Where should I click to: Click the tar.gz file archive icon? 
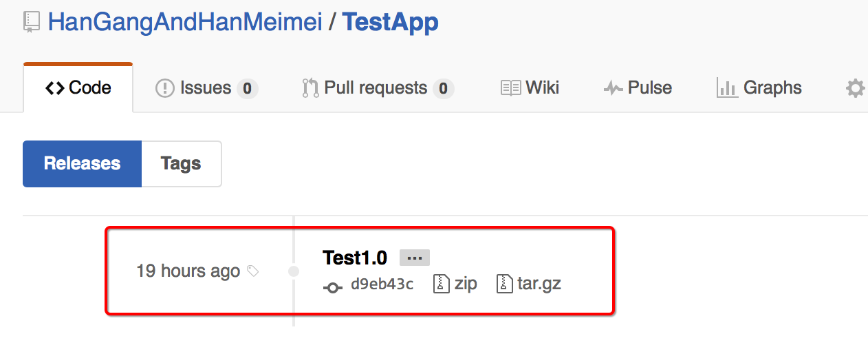[504, 284]
